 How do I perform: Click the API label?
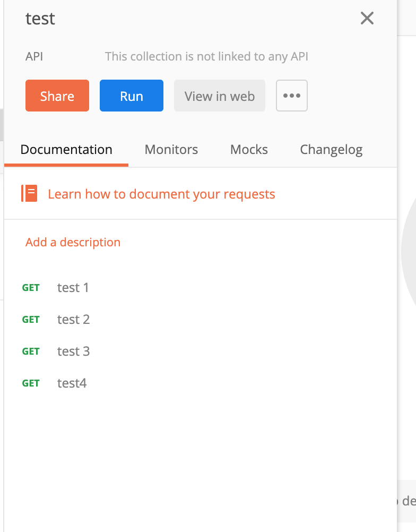click(x=34, y=56)
